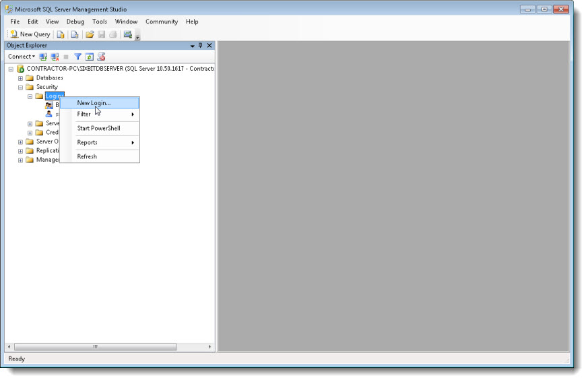Expand the Server O... folder
588x382 pixels.
(21, 142)
